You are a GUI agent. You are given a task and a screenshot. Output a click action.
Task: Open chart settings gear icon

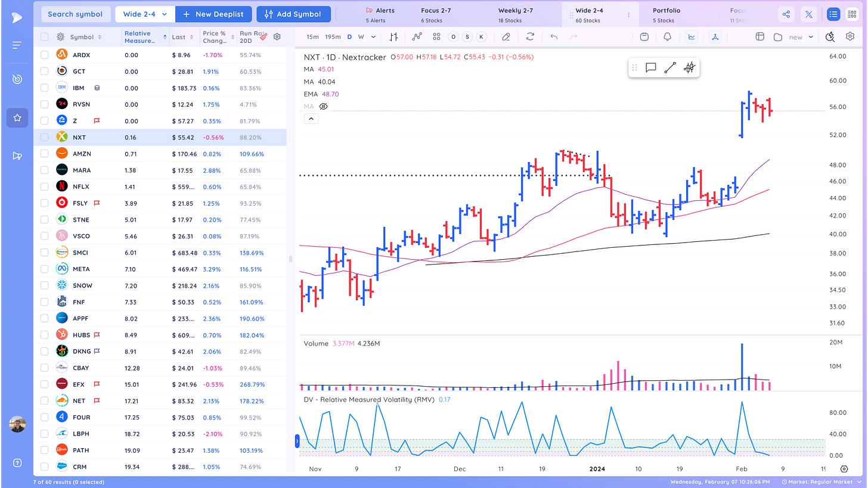click(x=850, y=37)
